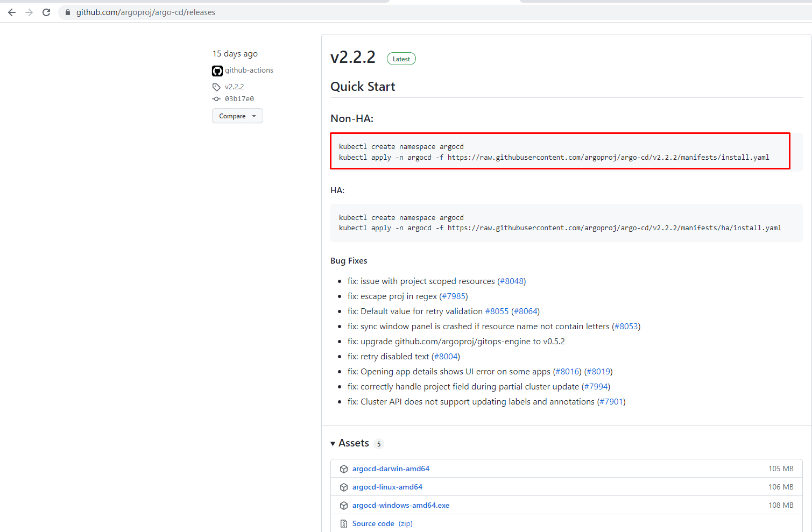Click the Non-HA kubectl apply command line
The height and width of the screenshot is (532, 812).
(554, 158)
